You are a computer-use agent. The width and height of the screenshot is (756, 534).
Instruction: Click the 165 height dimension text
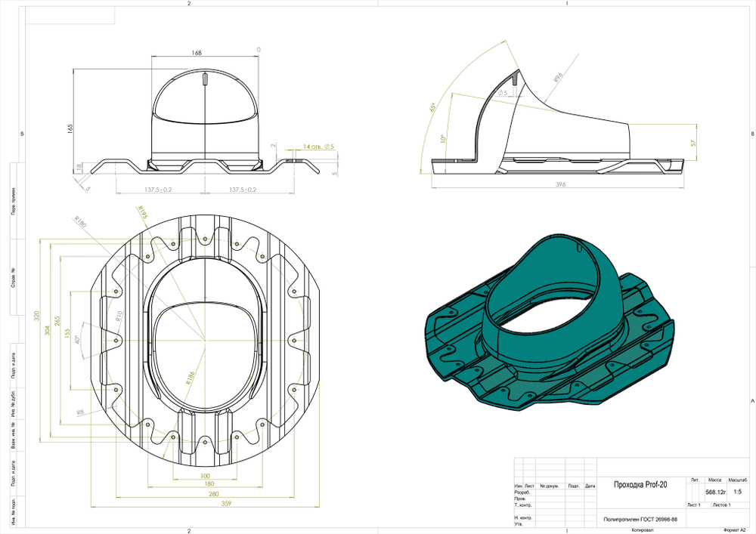point(70,129)
